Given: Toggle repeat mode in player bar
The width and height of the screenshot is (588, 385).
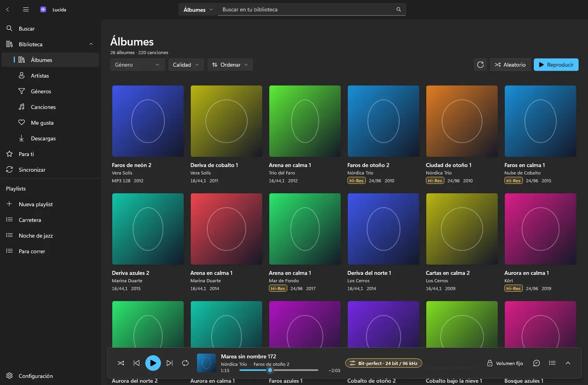Looking at the screenshot, I should (185, 363).
